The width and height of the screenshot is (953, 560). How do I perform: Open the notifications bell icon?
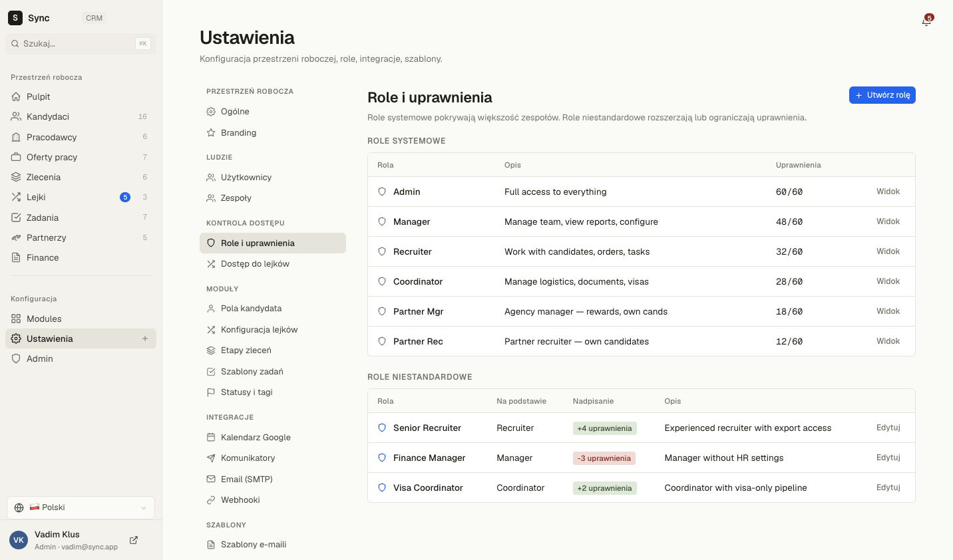click(926, 21)
